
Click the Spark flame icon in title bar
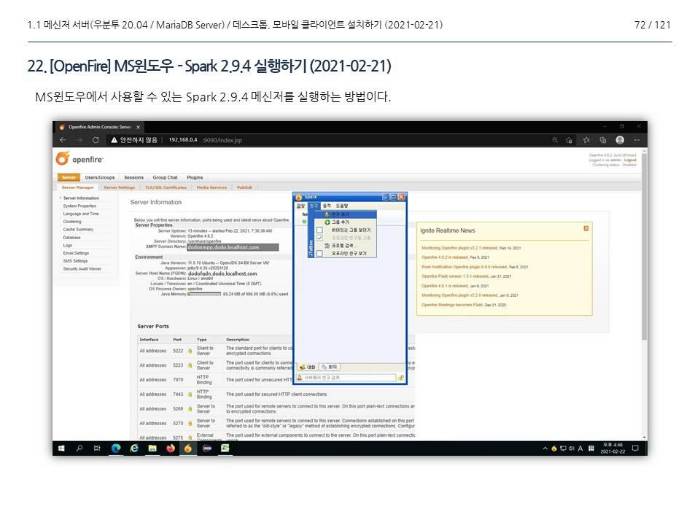[x=299, y=197]
